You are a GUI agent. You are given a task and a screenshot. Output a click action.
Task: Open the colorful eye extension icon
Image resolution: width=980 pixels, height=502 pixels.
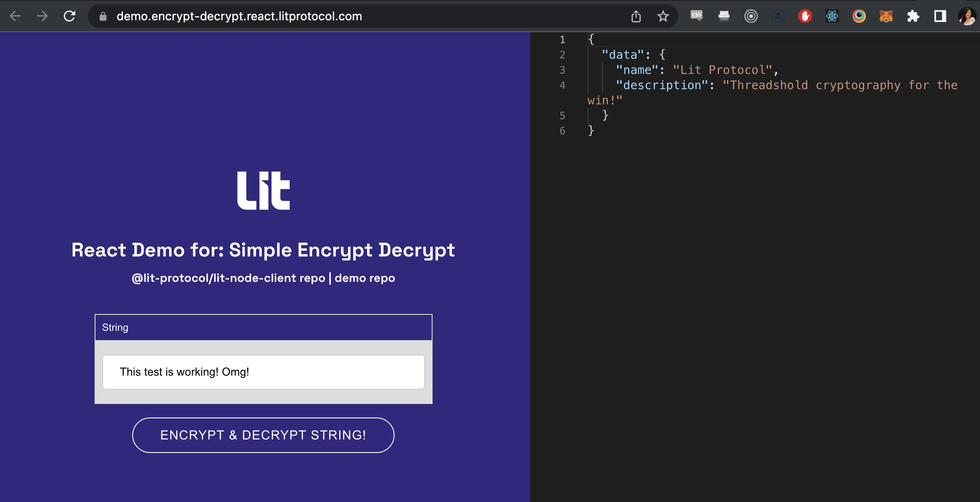pos(859,16)
